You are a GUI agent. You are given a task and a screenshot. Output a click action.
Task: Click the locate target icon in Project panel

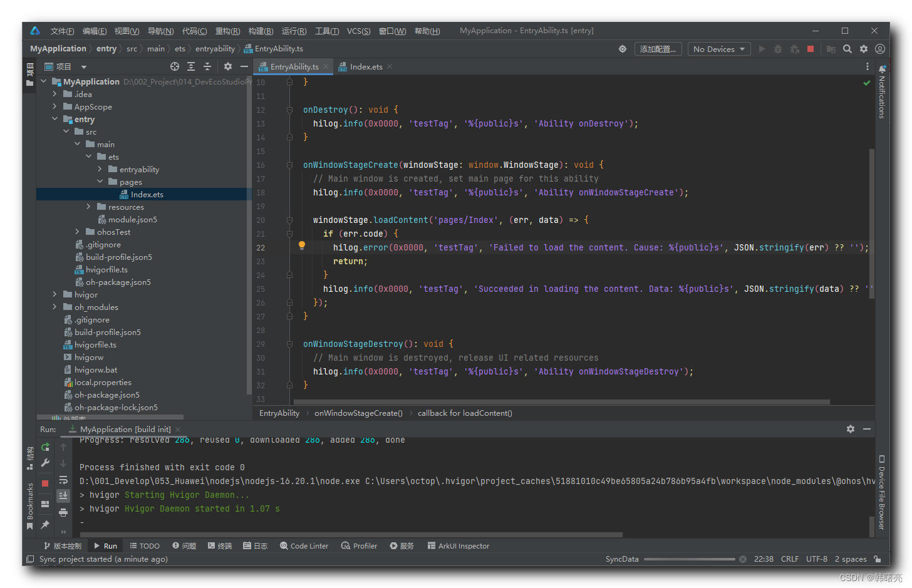[x=175, y=66]
